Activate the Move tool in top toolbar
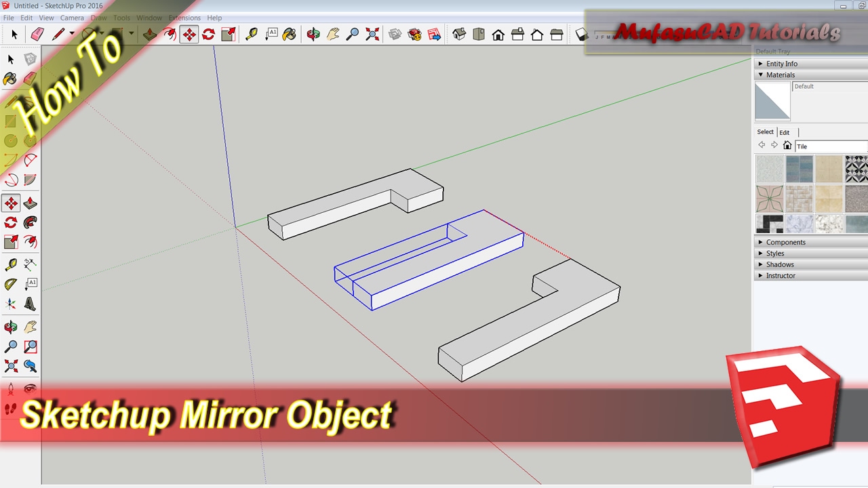This screenshot has width=868, height=488. tap(189, 34)
